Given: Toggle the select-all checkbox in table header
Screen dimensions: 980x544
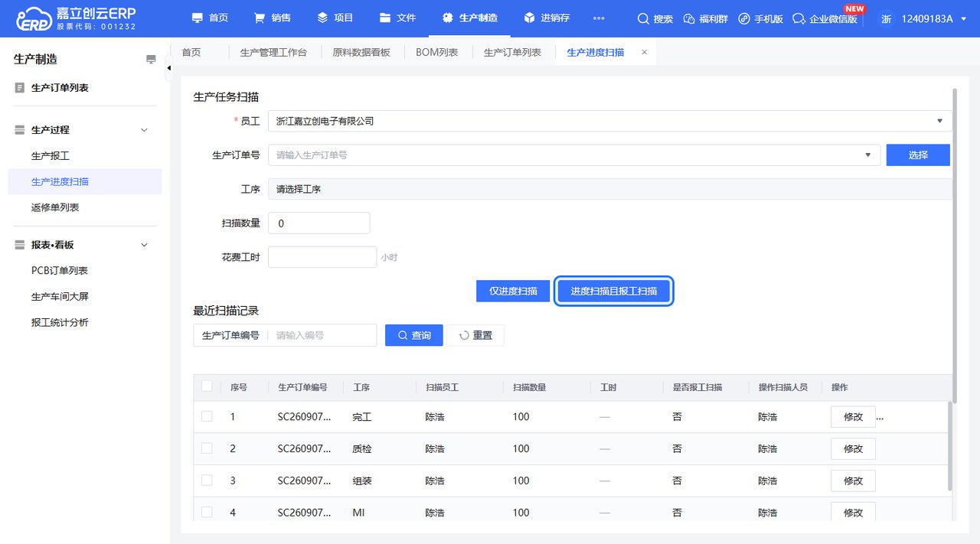Looking at the screenshot, I should point(207,386).
